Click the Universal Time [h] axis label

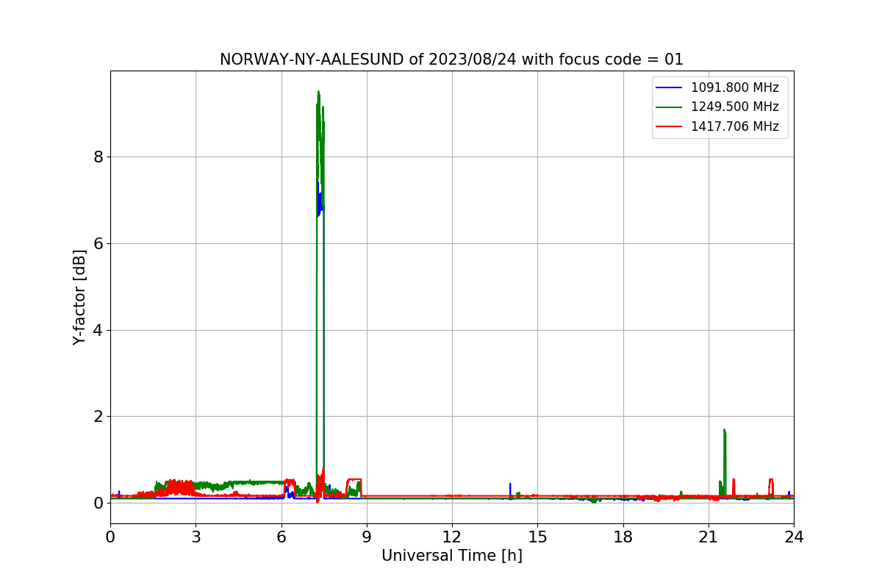[451, 556]
